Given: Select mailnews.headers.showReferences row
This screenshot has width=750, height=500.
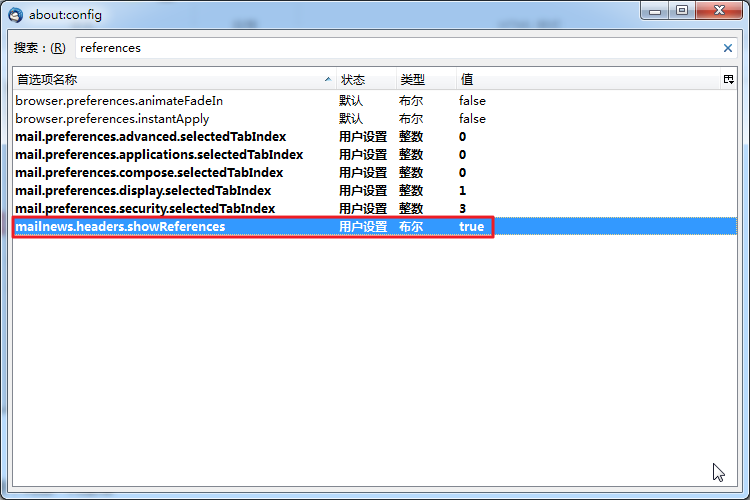Looking at the screenshot, I should tap(375, 226).
